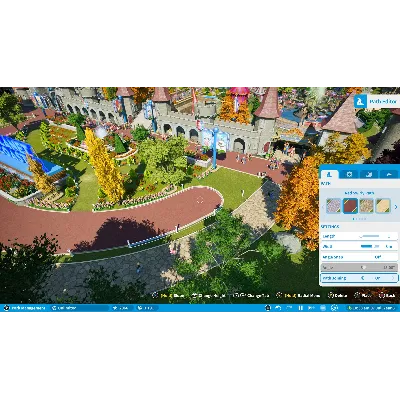The height and width of the screenshot is (400, 400).
Task: Switch to the third panel tab
Action: tap(369, 174)
